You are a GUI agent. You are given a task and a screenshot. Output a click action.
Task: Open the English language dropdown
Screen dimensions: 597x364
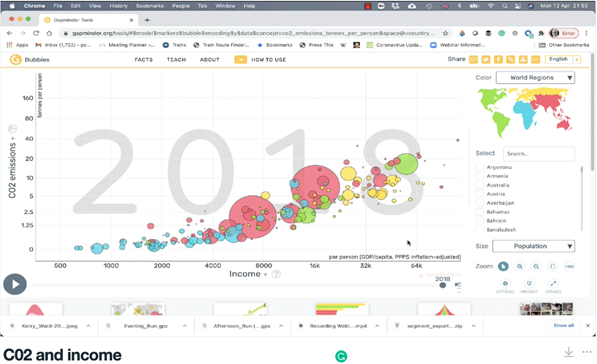tap(563, 59)
